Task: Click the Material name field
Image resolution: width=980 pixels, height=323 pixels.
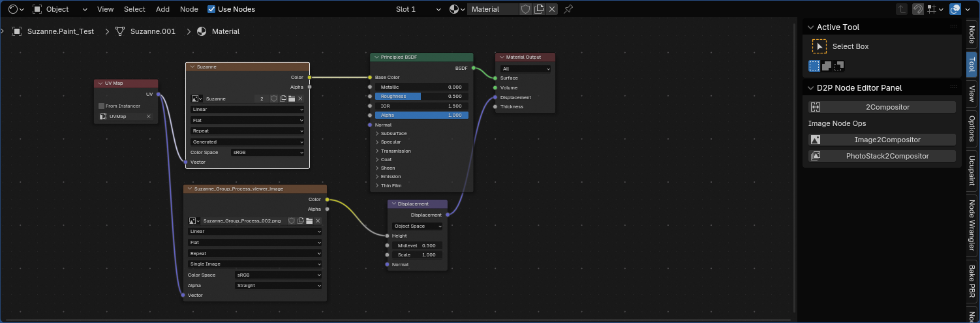Action: click(493, 9)
